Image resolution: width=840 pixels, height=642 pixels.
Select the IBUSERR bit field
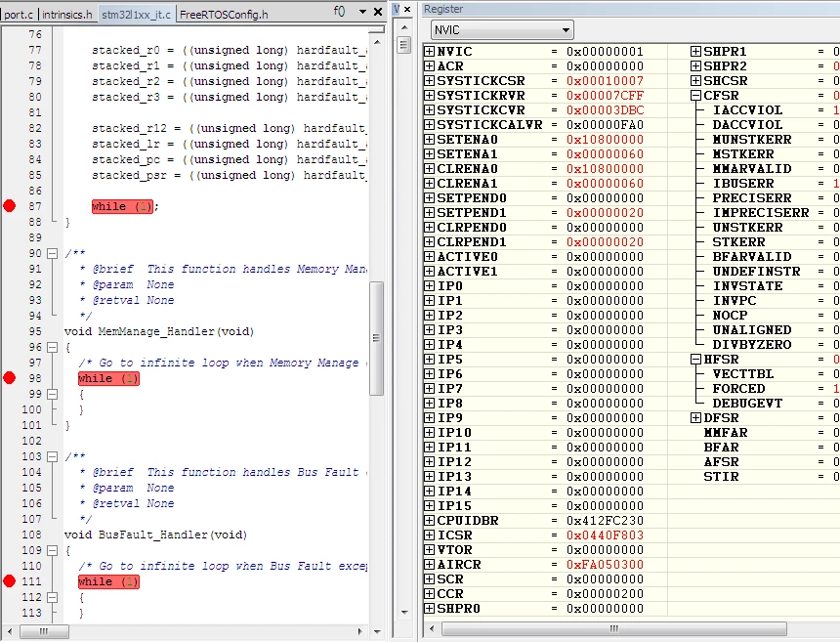click(743, 184)
